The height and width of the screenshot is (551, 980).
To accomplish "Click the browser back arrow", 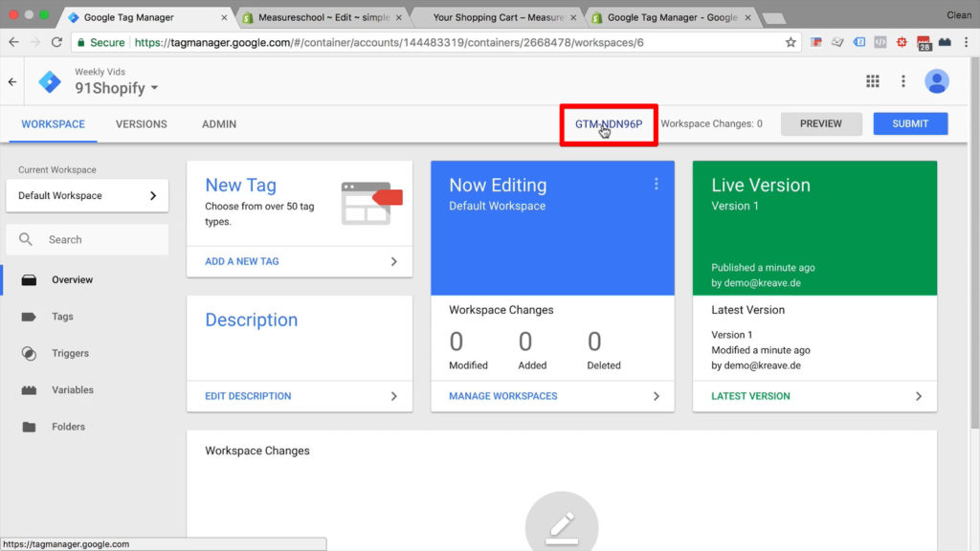I will pos(13,42).
